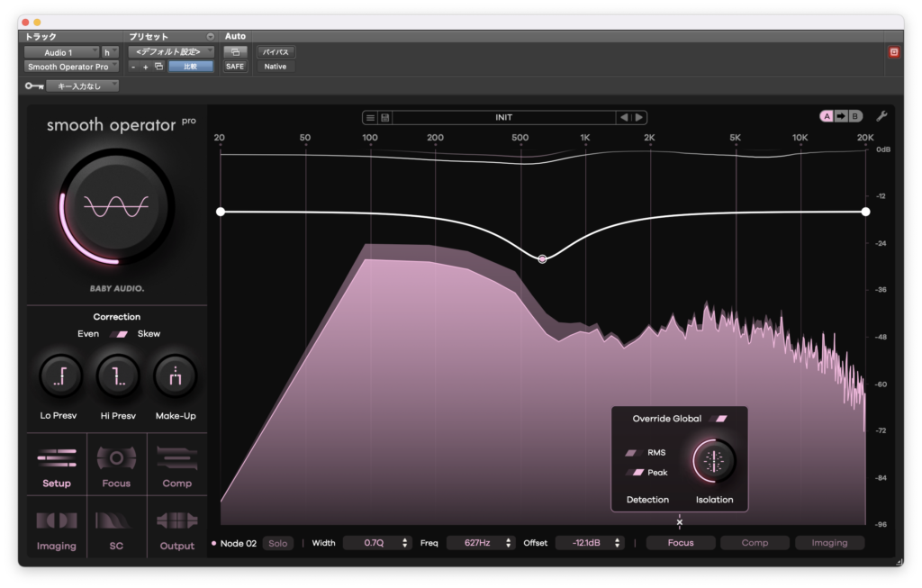
Task: Click the 1K frequency axis label
Action: pyautogui.click(x=585, y=138)
